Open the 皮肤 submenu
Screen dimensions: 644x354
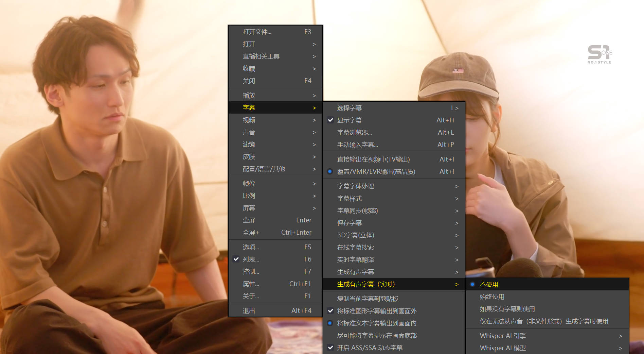coord(275,157)
